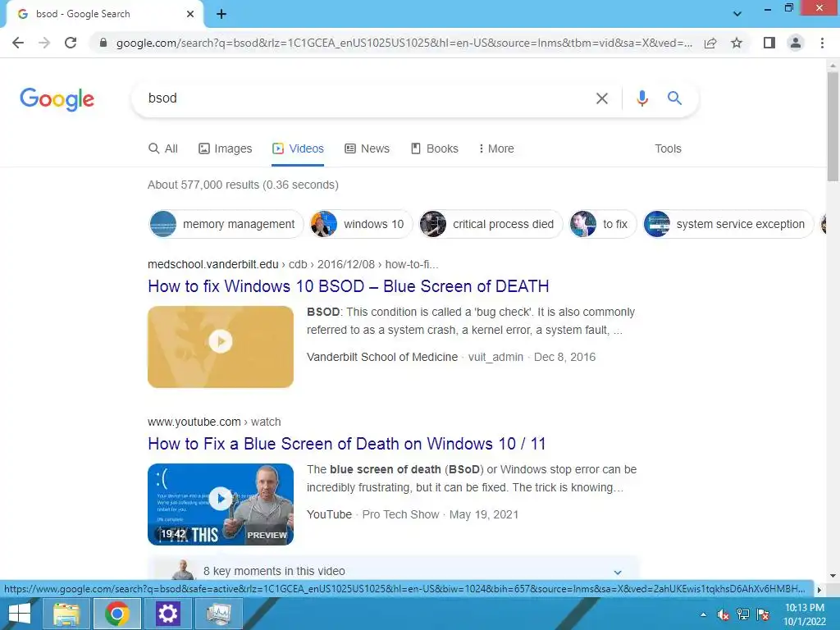
Task: Open the tab search chevron
Action: [x=737, y=14]
